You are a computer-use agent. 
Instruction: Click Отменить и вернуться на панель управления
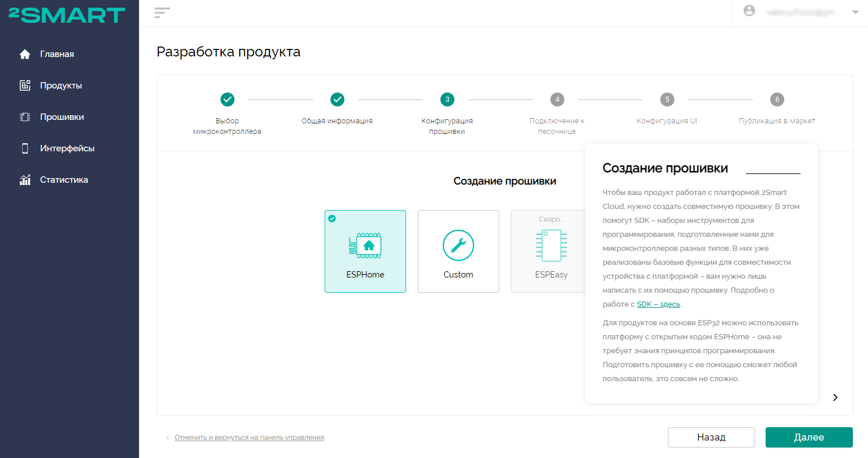point(249,438)
